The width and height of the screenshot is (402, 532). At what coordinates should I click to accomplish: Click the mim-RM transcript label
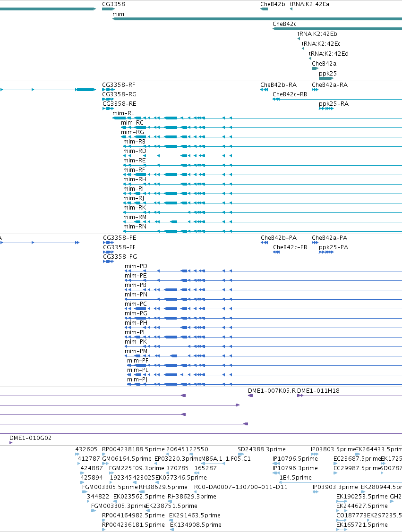point(135,217)
